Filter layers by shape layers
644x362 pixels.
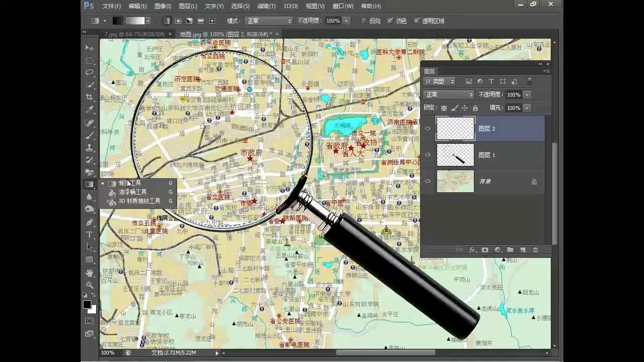pos(503,81)
